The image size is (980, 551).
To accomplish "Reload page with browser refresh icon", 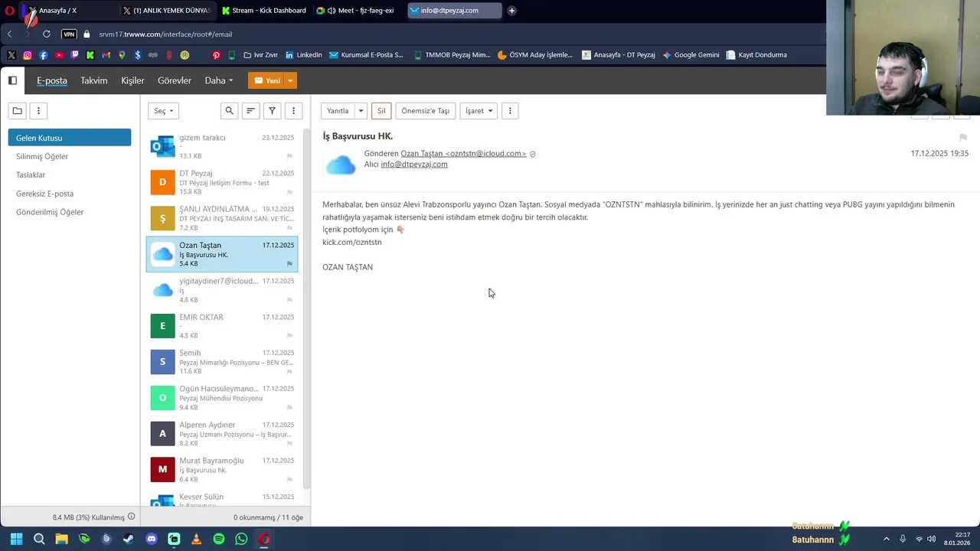I will (47, 34).
